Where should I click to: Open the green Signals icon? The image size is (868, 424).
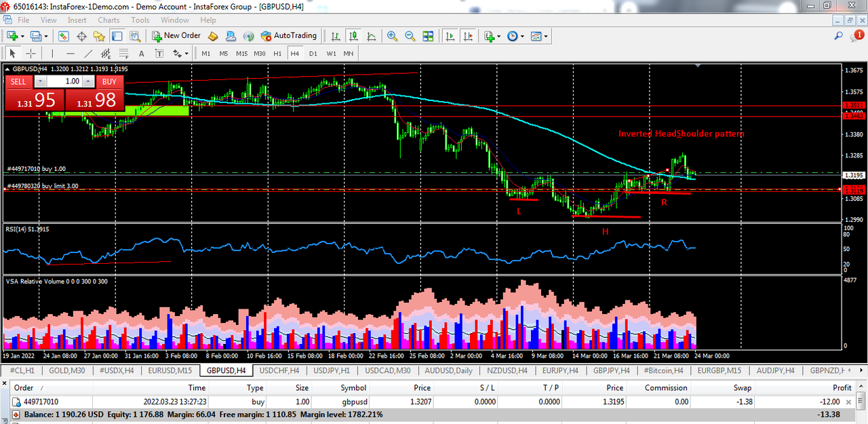click(248, 36)
